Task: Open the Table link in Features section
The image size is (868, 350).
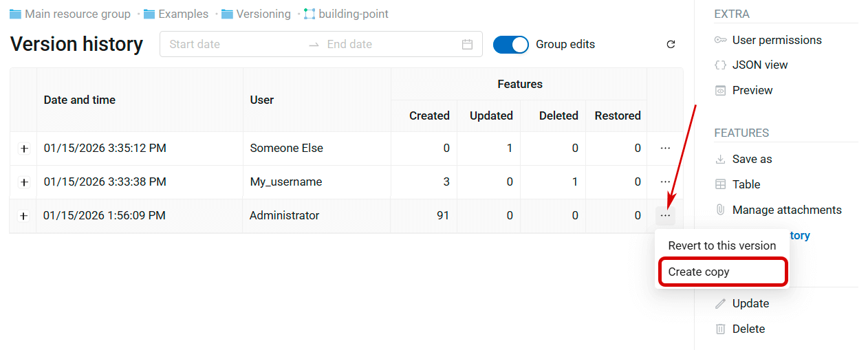Action: click(746, 184)
